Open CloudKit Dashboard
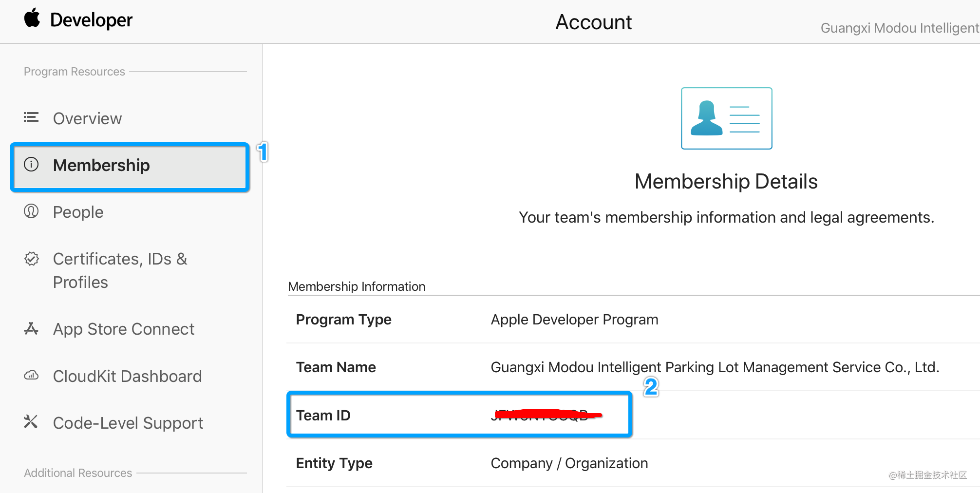 pos(127,376)
